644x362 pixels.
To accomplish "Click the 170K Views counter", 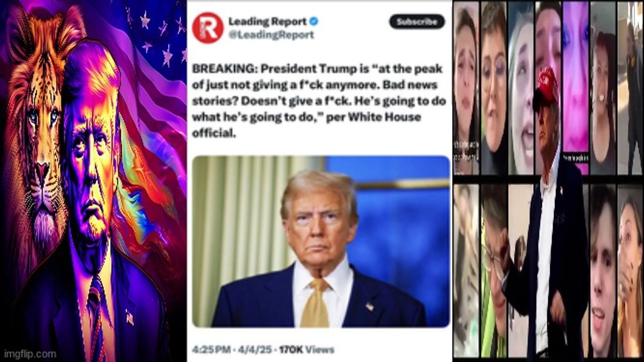I will coord(306,349).
